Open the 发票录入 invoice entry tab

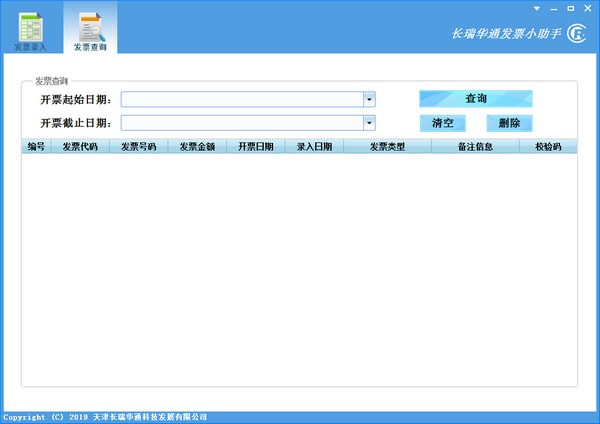pyautogui.click(x=31, y=32)
